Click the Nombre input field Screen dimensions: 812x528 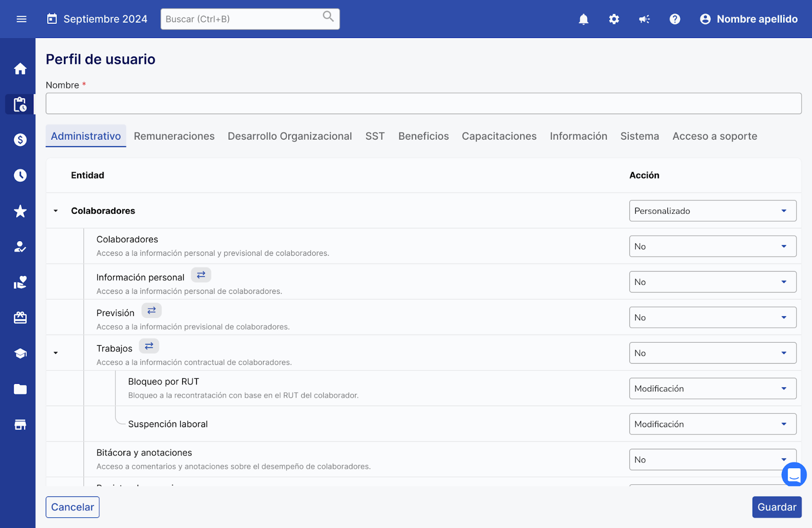point(423,104)
